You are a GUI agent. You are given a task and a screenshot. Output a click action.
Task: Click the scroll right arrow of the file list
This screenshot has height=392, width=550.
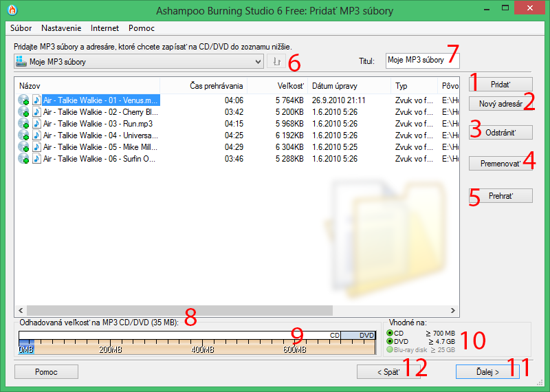pos(453,311)
